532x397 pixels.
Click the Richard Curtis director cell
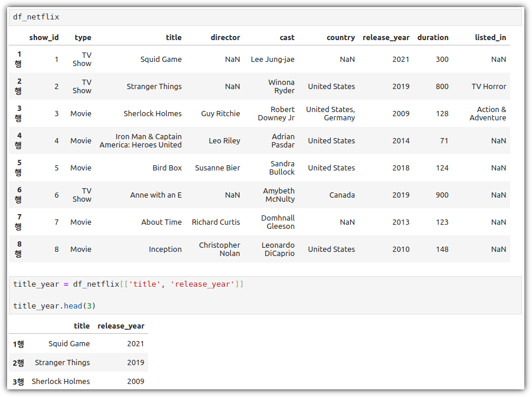click(216, 222)
